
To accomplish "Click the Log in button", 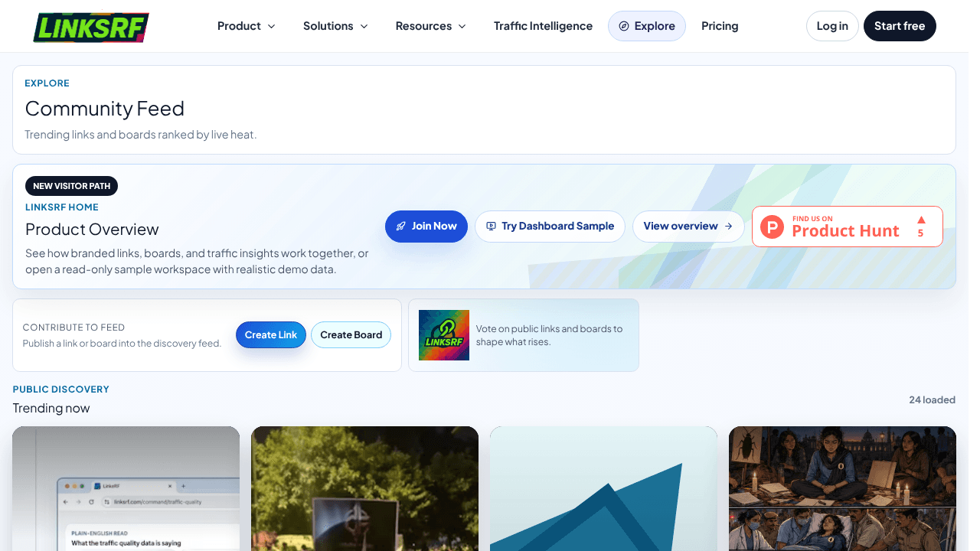I will coord(832,26).
